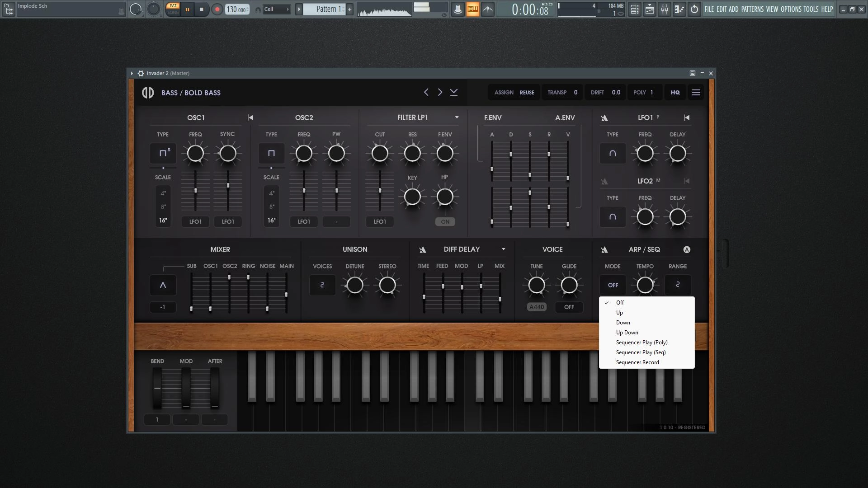The height and width of the screenshot is (488, 868).
Task: Click the LFO2 retrigger icon
Action: point(687,181)
